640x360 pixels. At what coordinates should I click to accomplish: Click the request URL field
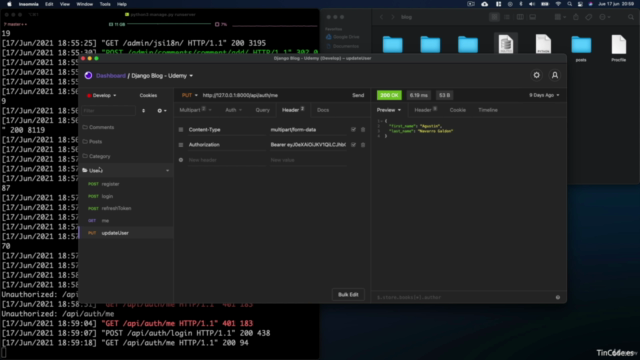274,95
